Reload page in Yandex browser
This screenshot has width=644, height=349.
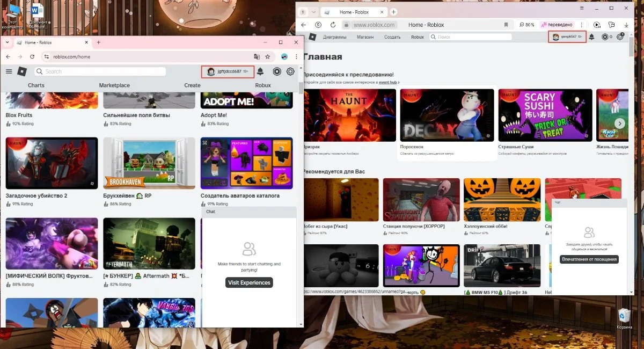[333, 25]
